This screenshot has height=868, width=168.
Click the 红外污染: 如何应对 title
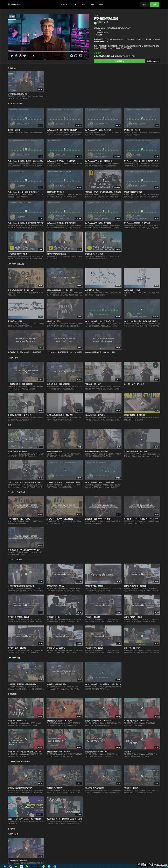click(132, 648)
